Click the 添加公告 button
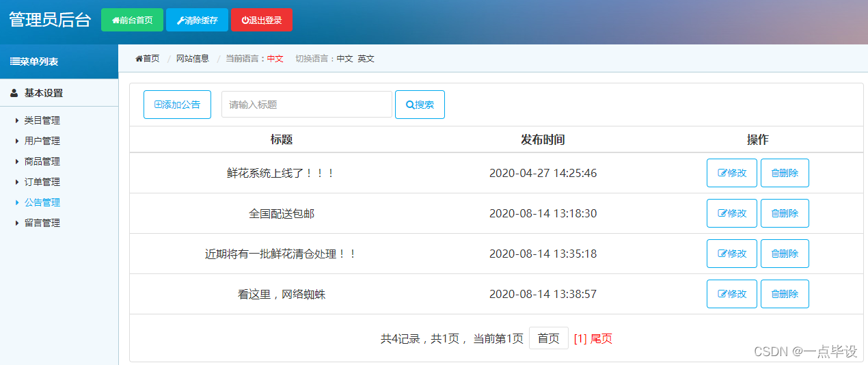Screen dimensions: 868x365 click(x=177, y=105)
